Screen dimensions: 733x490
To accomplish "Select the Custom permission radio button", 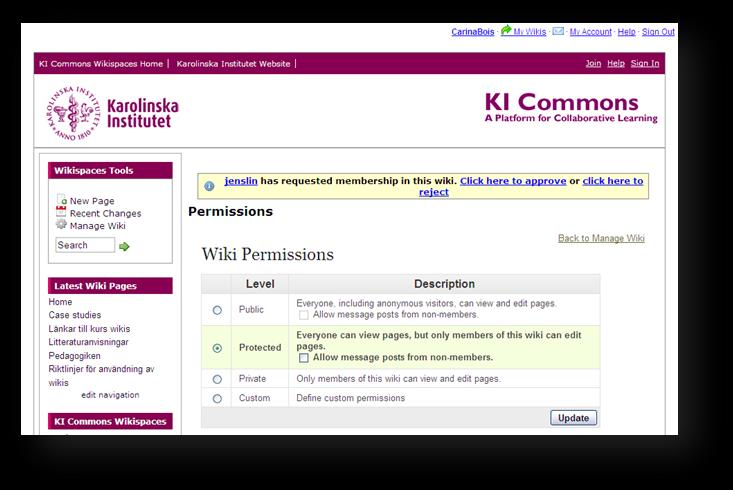I will point(217,399).
